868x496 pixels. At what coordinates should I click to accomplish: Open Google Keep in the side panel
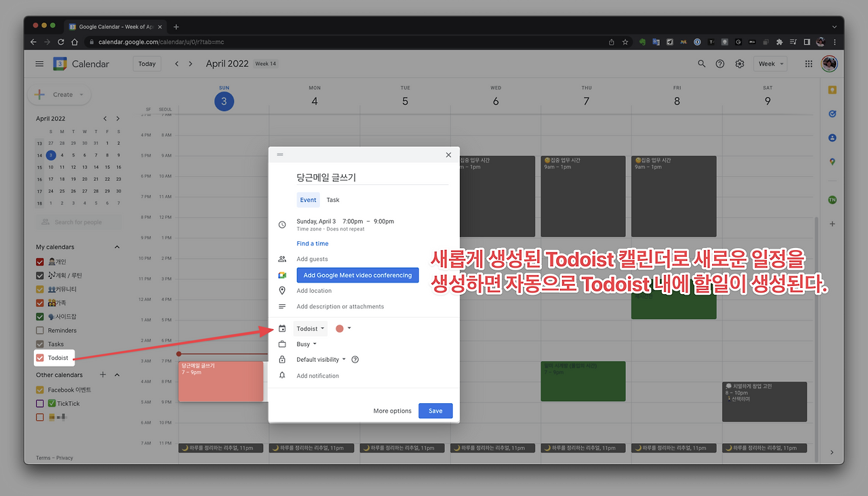(x=832, y=90)
